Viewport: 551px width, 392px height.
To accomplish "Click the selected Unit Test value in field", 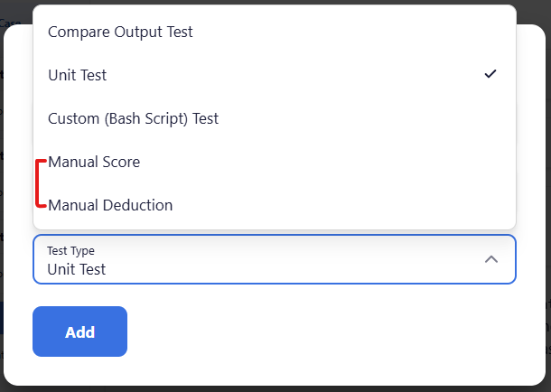I will (x=76, y=269).
